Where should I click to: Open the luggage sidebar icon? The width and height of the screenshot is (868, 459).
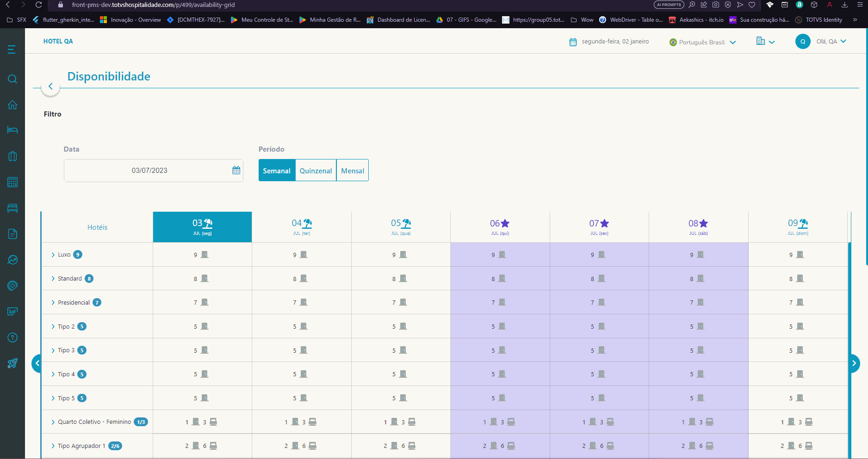(12, 156)
